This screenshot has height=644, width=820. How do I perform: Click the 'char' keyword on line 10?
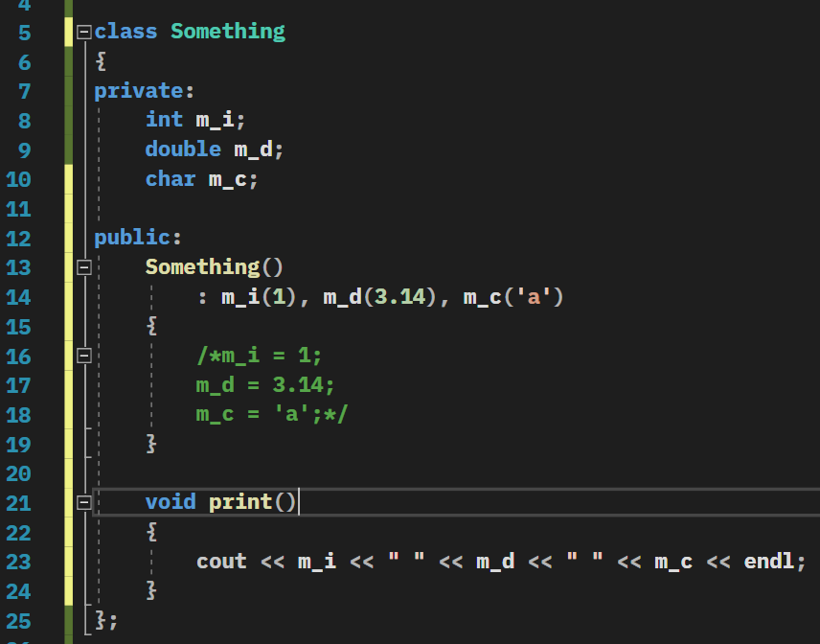click(171, 179)
